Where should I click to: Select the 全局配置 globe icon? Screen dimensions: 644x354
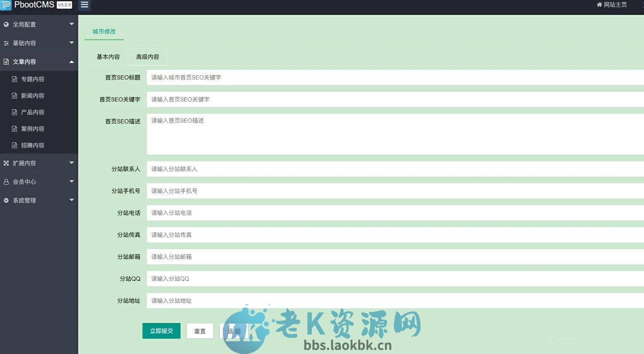pyautogui.click(x=6, y=24)
